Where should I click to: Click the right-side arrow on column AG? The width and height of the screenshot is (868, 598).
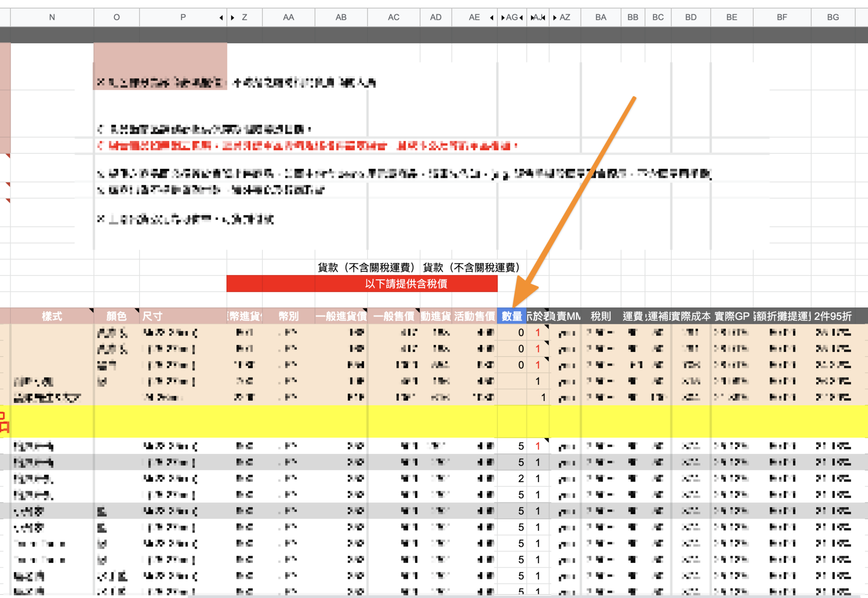(522, 18)
